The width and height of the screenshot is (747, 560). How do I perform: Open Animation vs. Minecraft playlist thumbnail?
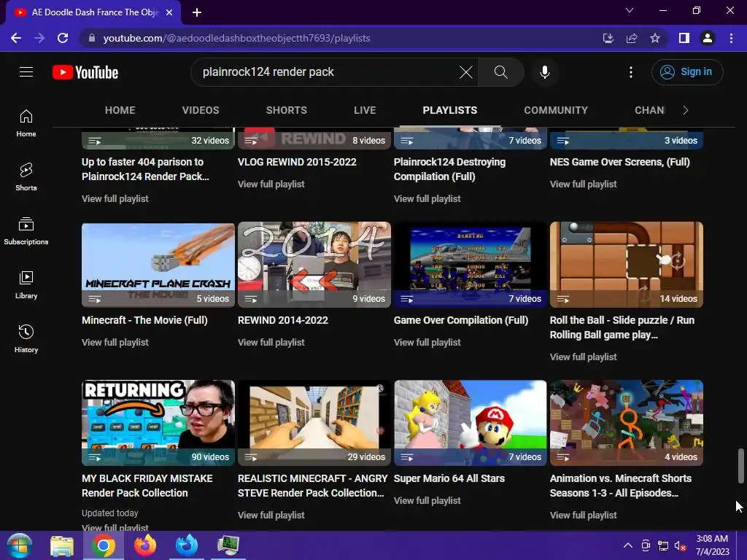tap(627, 423)
